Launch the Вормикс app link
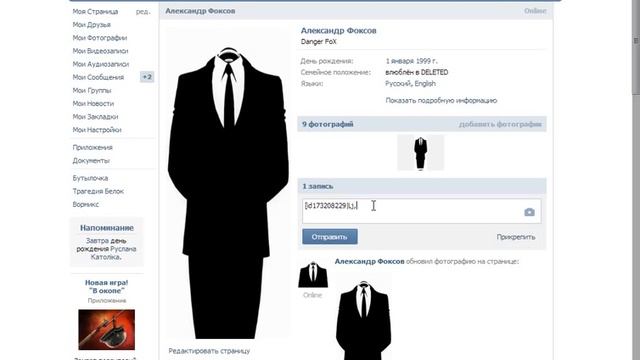Viewport: 640px width, 360px height. click(86, 204)
